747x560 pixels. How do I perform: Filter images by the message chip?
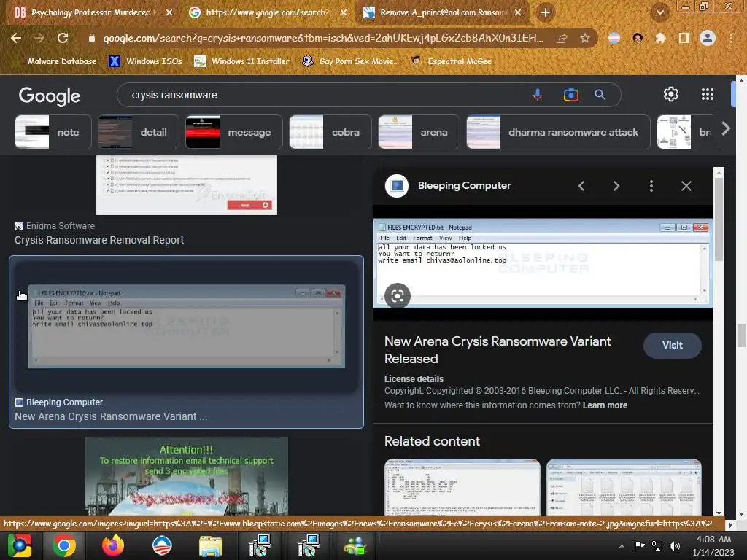click(234, 132)
